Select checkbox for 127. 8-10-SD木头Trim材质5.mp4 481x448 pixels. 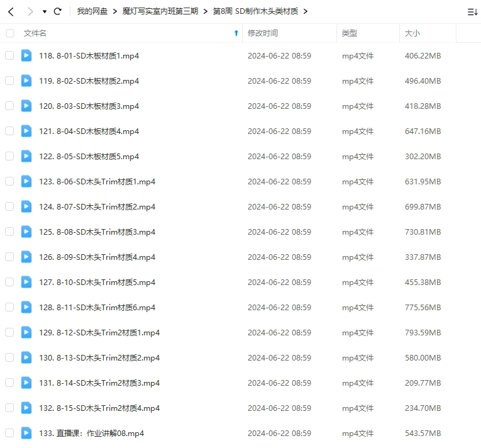coord(9,282)
